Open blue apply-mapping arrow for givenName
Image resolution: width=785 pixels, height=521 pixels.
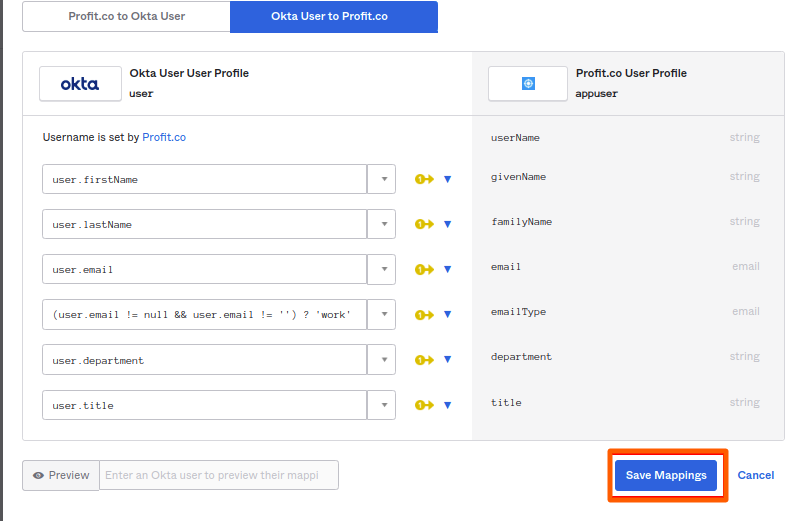click(448, 179)
